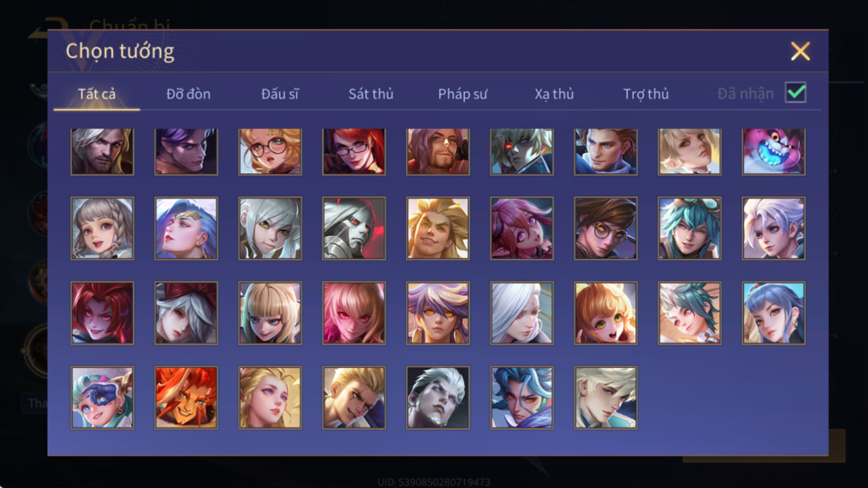Select the silver armored knight with red eyes

click(x=354, y=228)
